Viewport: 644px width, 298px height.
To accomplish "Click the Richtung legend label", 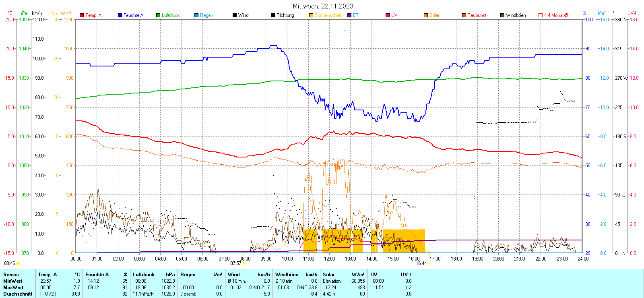I will pos(285,15).
